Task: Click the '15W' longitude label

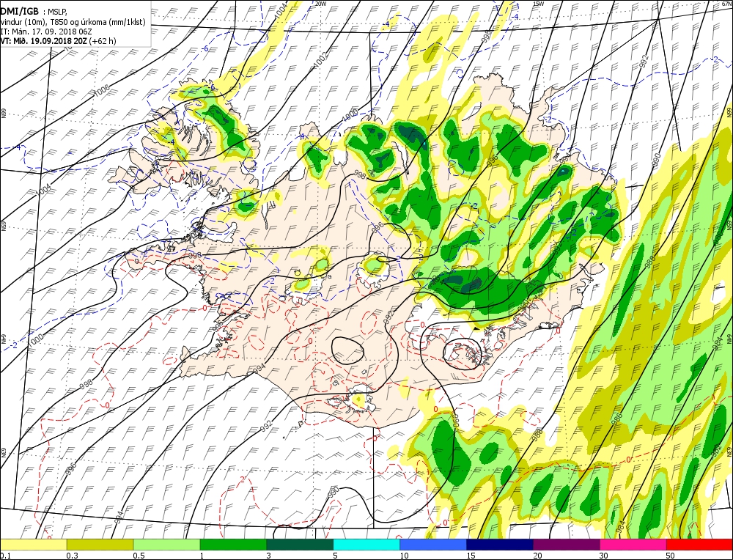Action: click(x=539, y=3)
